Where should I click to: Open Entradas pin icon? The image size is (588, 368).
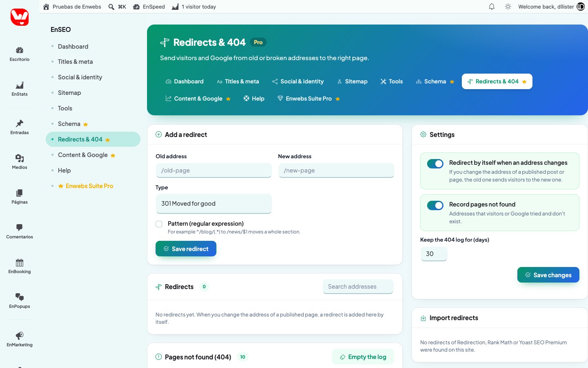click(x=20, y=123)
